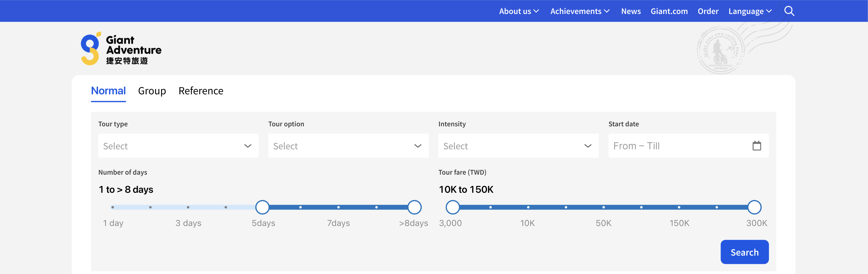Expand the About us menu
868x274 pixels.
519,11
